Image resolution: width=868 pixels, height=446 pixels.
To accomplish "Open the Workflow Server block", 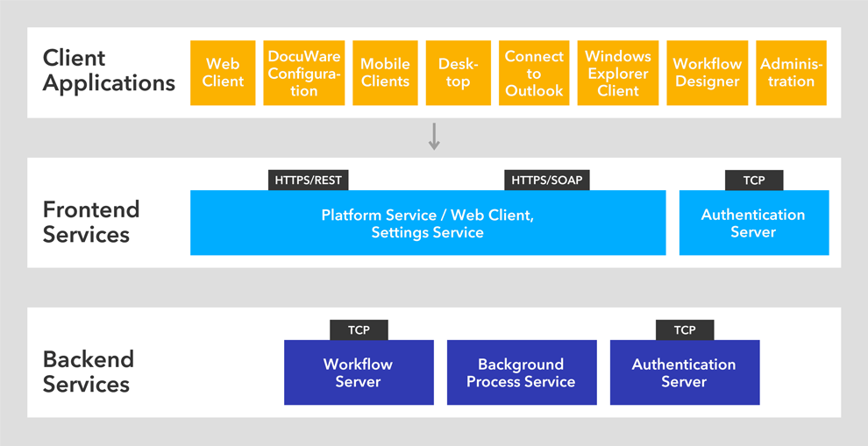I will (x=359, y=373).
